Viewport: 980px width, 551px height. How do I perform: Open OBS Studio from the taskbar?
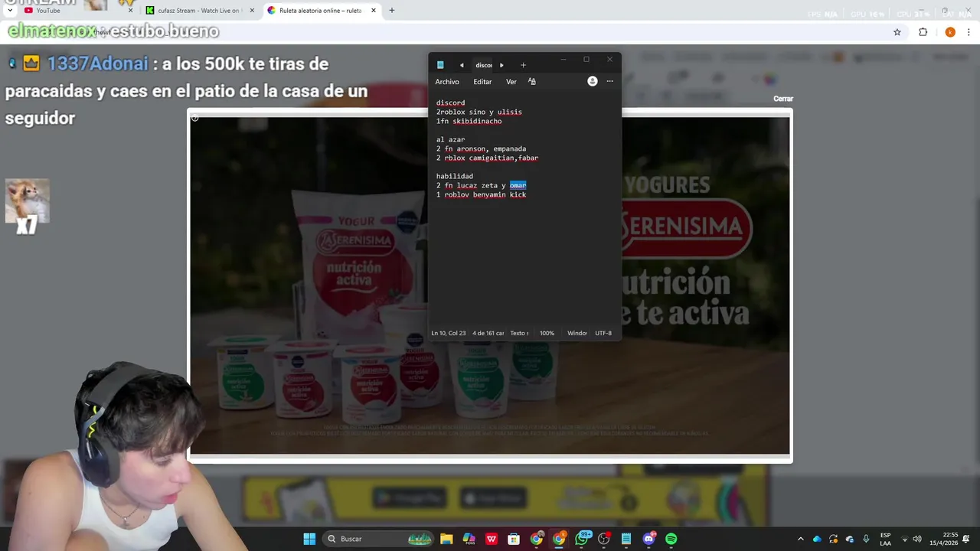point(604,539)
